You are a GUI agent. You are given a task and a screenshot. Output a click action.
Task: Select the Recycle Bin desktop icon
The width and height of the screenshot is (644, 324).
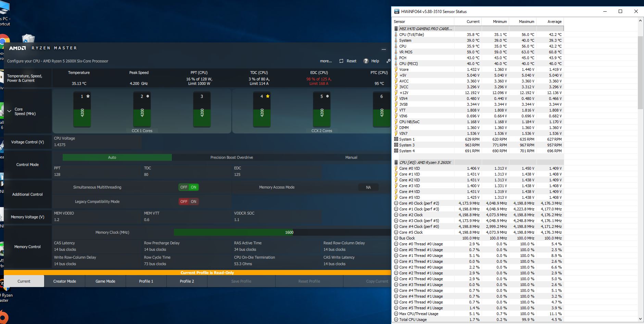point(28,38)
